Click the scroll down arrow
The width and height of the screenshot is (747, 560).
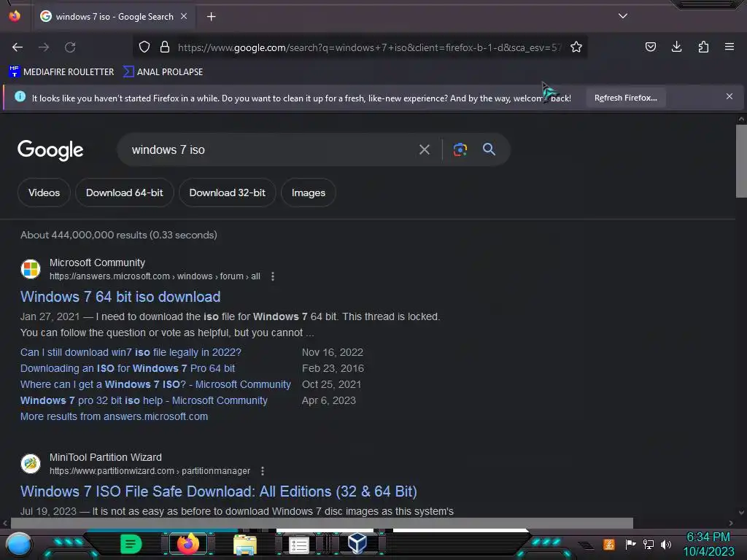pyautogui.click(x=741, y=513)
